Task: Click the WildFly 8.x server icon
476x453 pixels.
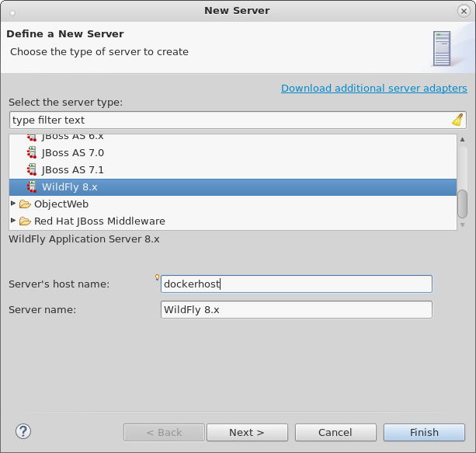Action: pos(32,187)
